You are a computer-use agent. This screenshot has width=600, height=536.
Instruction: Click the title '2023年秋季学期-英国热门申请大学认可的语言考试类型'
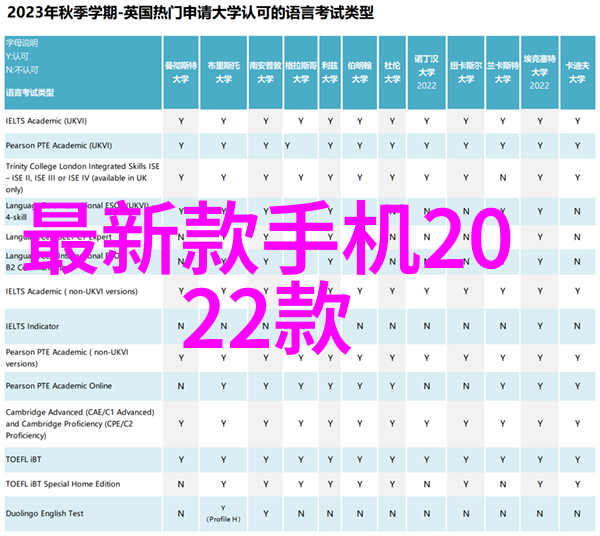(190, 14)
